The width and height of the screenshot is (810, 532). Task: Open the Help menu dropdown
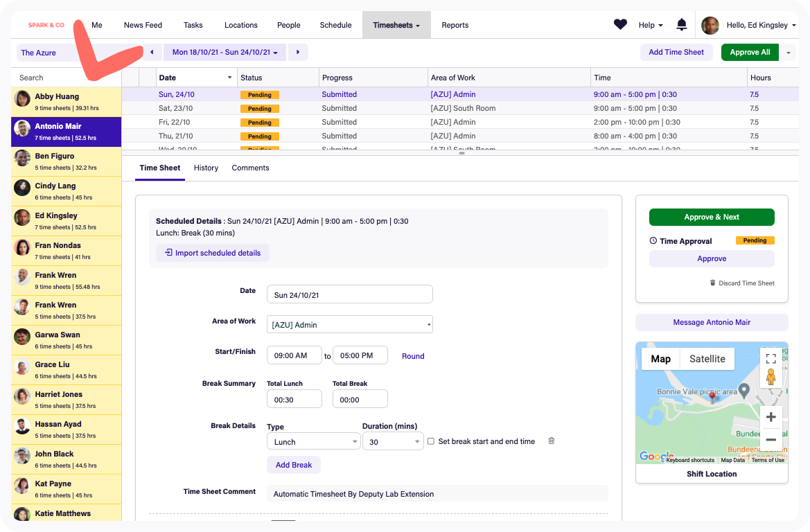tap(651, 25)
